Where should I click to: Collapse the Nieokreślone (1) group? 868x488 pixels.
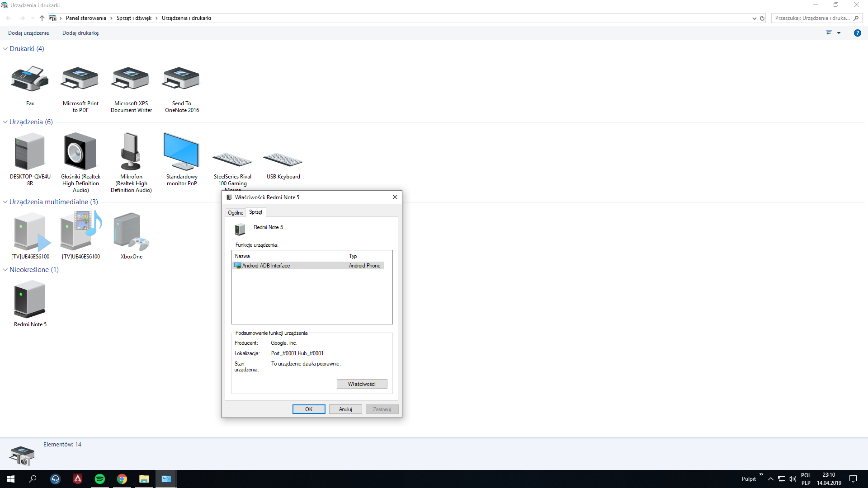5,270
